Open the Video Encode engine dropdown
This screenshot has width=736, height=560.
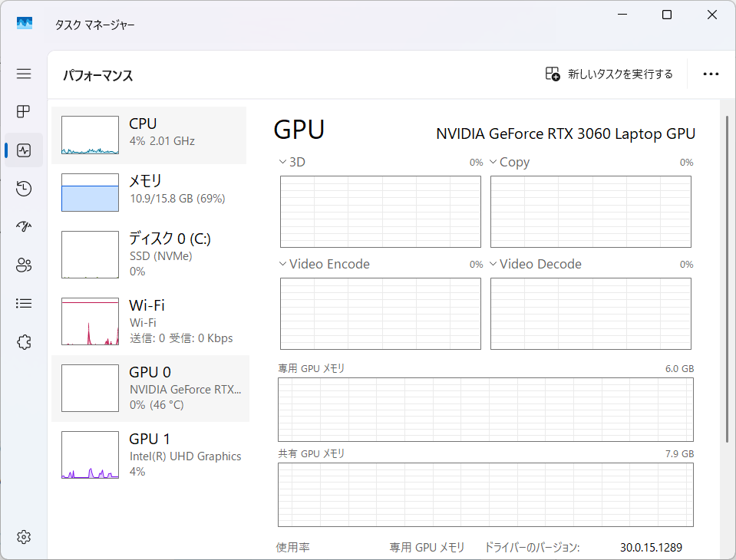tap(325, 264)
